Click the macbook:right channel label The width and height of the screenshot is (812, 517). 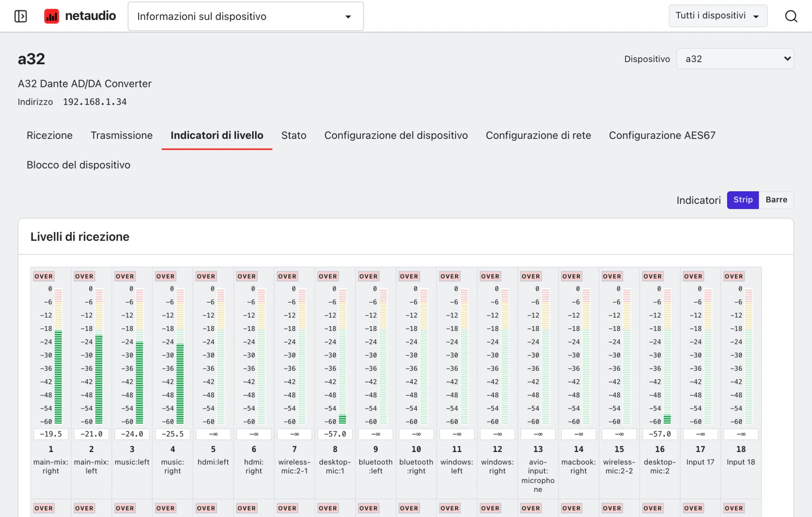pos(579,466)
